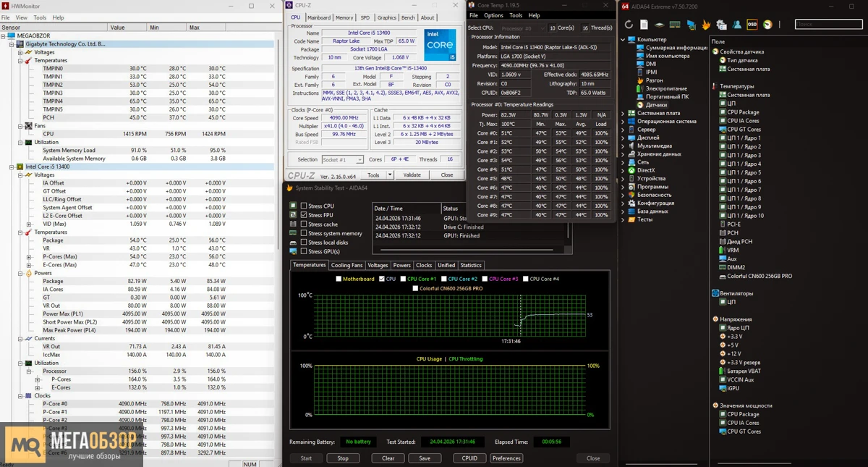Open the Bench tab in CPU-Z

point(408,17)
